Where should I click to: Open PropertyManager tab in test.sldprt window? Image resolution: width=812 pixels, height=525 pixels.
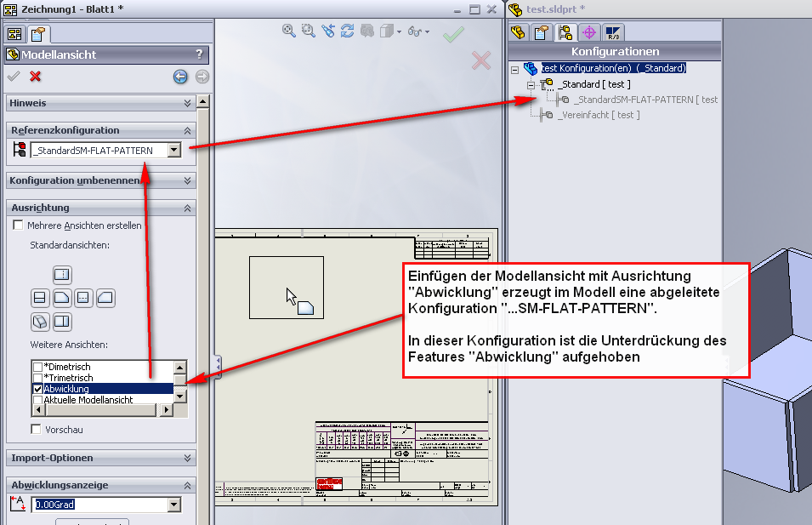[x=541, y=32]
